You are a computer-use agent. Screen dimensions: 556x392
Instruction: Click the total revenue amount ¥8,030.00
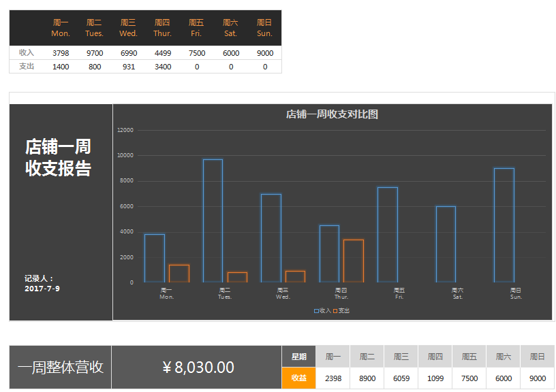(x=198, y=367)
